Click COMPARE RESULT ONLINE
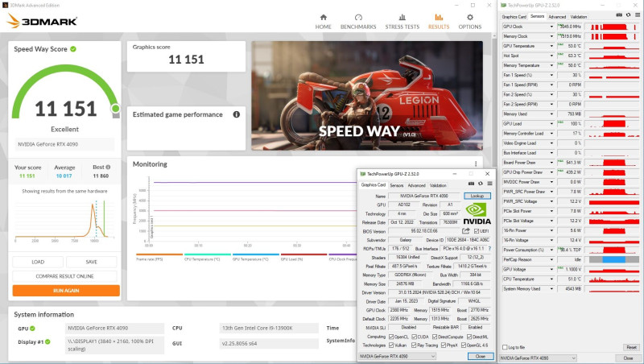Screen dimensions: 644x364 point(64,276)
